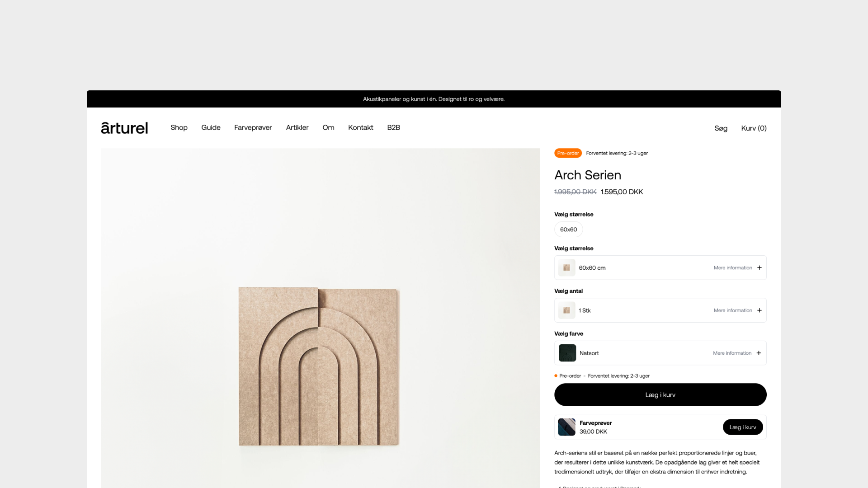This screenshot has width=868, height=488.
Task: Add Farveprøver with small Læg i kurv button
Action: pos(742,427)
